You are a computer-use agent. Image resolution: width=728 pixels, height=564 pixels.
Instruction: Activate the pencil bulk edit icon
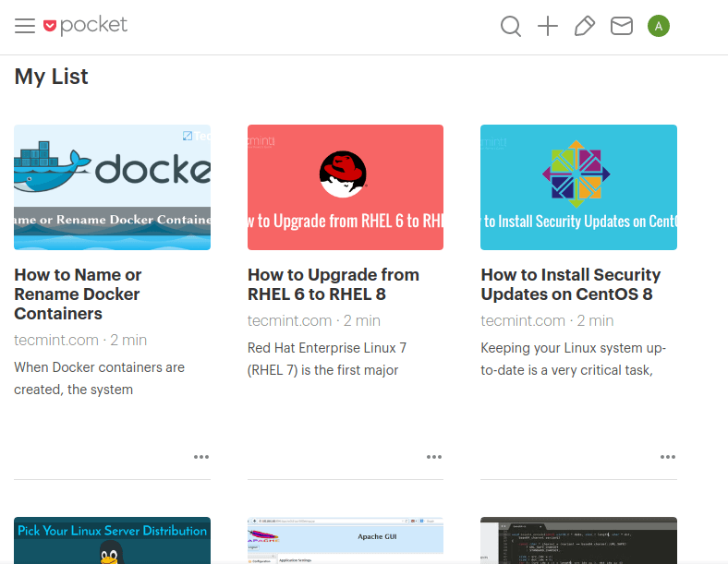point(585,26)
